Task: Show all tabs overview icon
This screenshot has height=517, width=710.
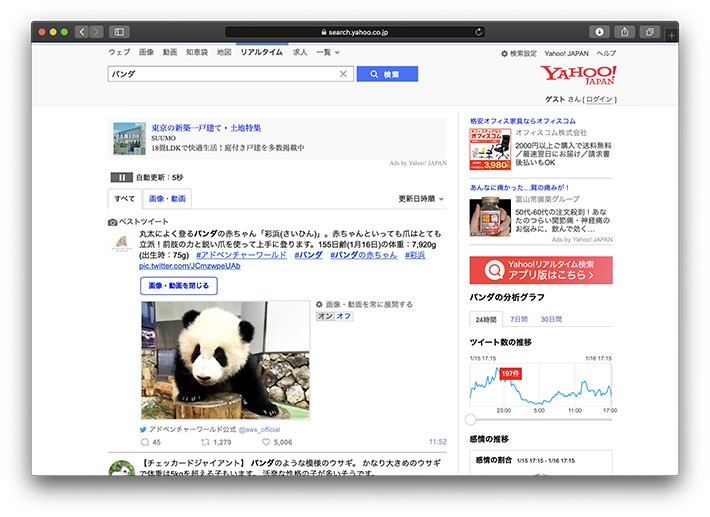Action: click(x=650, y=32)
